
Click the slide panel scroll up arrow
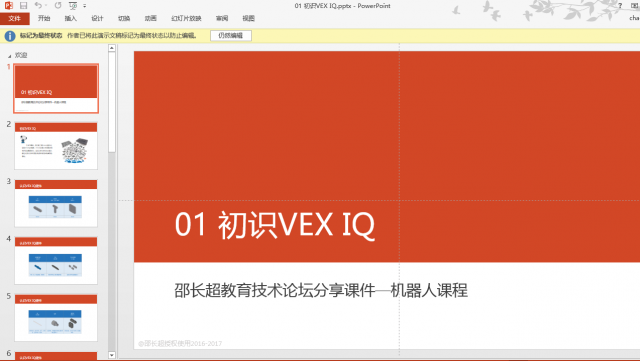112,48
